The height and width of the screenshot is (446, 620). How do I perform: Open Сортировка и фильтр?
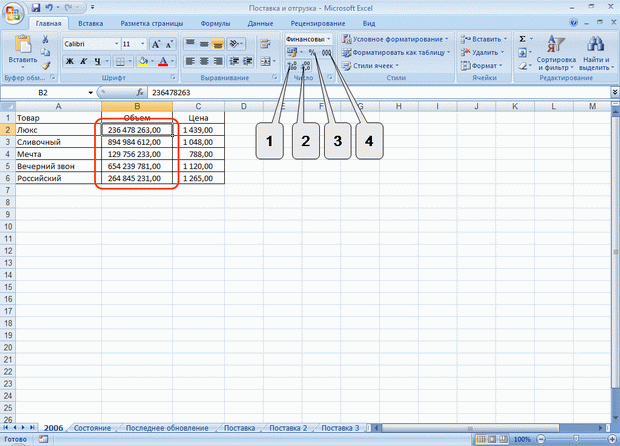tap(556, 53)
